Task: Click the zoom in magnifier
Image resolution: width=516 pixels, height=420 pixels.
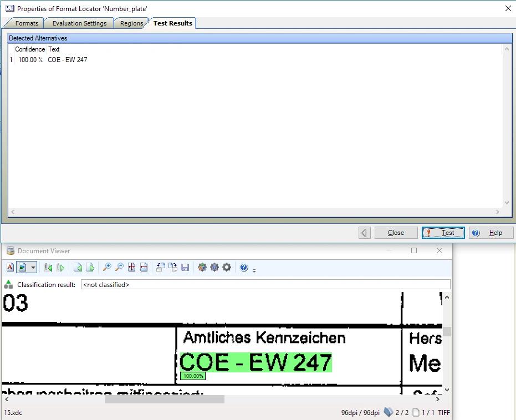Action: (107, 268)
